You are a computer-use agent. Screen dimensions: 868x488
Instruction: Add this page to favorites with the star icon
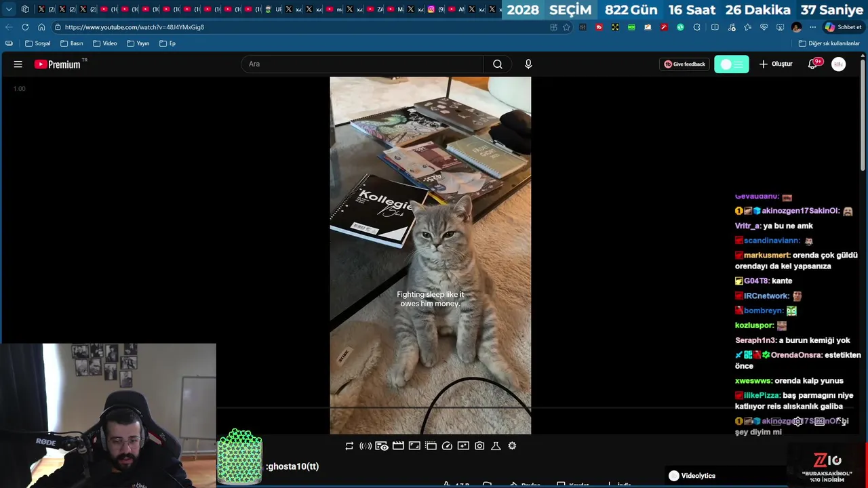566,27
